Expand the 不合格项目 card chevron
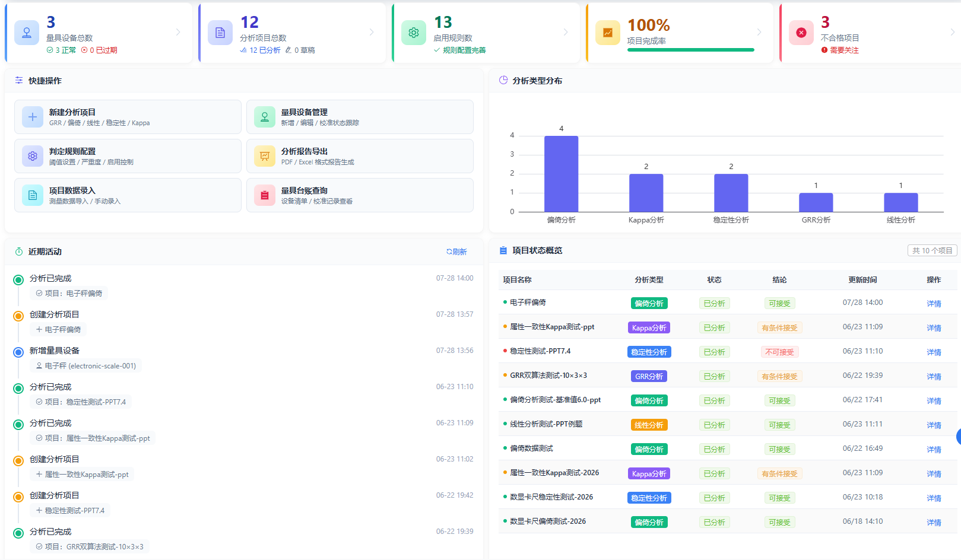This screenshot has width=961, height=560. pyautogui.click(x=953, y=32)
